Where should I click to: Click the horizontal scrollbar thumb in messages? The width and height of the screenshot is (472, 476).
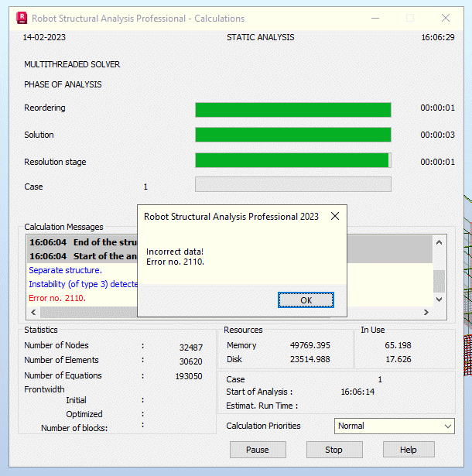point(89,312)
